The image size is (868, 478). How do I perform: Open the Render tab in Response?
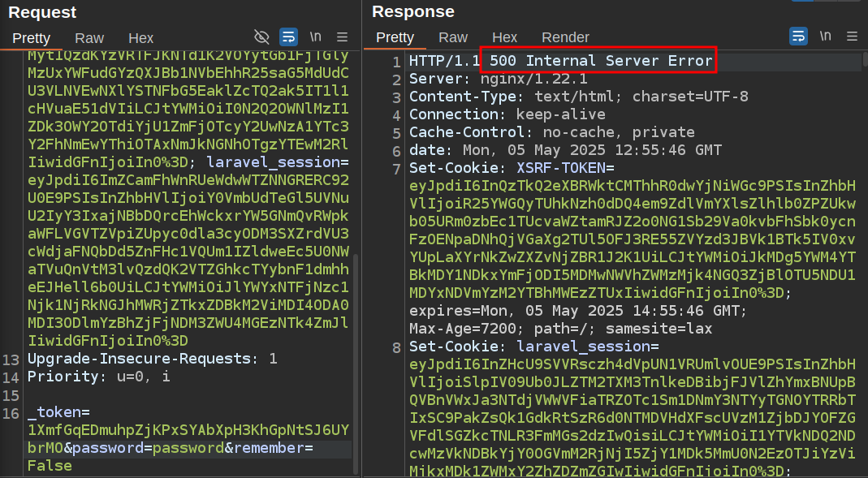coord(566,37)
